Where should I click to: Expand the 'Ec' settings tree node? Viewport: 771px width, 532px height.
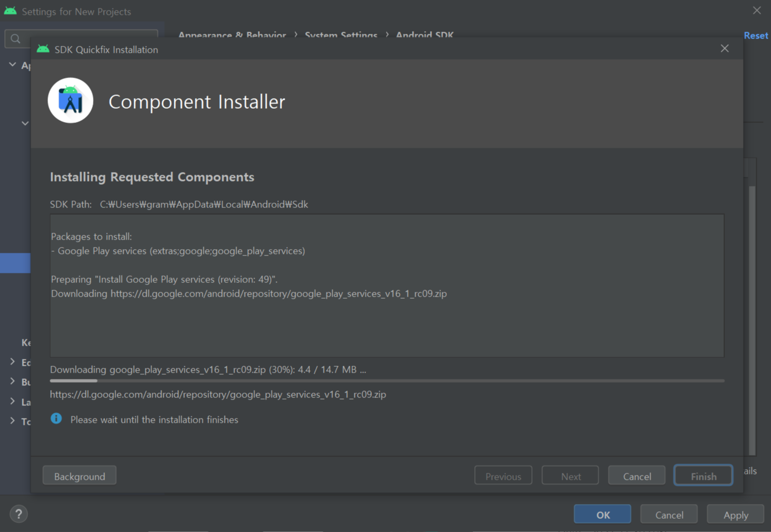click(x=12, y=362)
